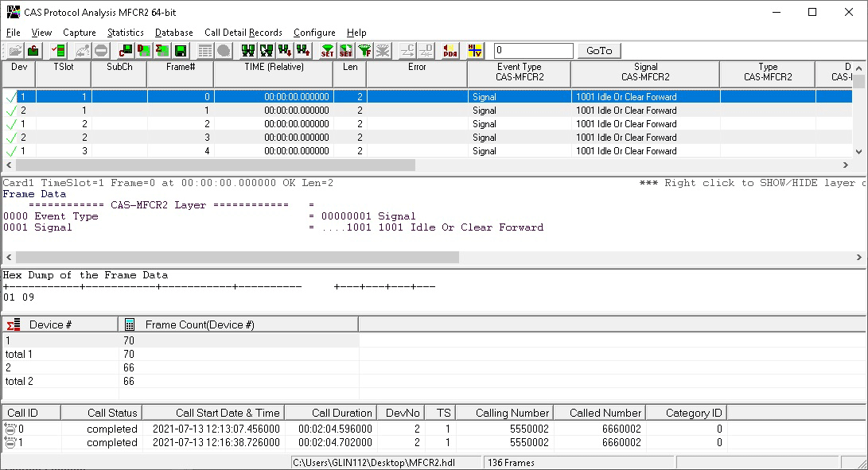Click the 'total 2' statistics row
Screen dimensions: 868x470
point(181,382)
